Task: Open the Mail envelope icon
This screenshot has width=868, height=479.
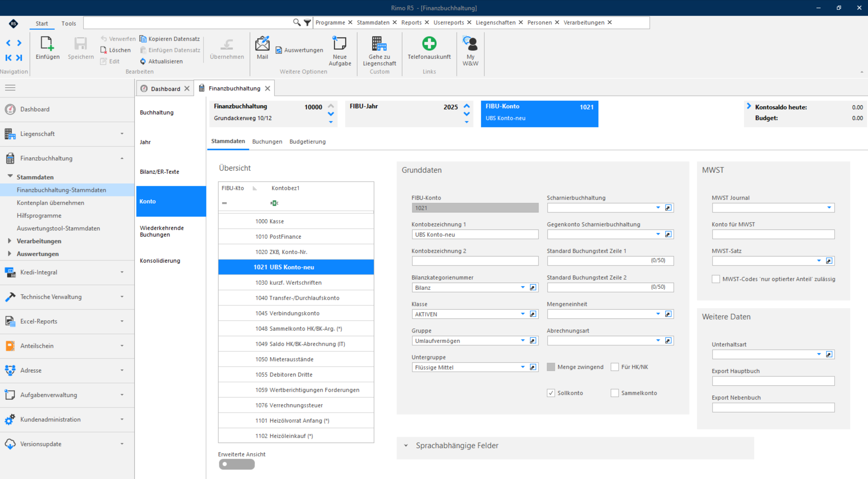Action: click(262, 43)
